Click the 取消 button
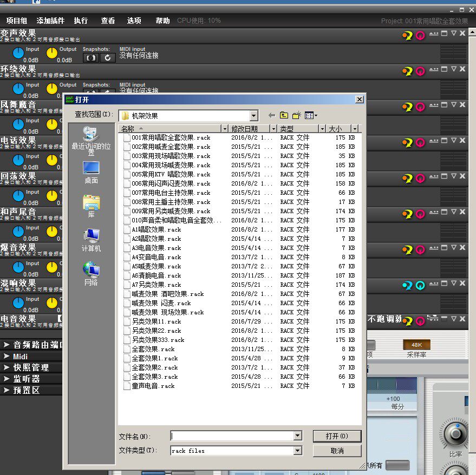The image size is (476, 475). 337,451
